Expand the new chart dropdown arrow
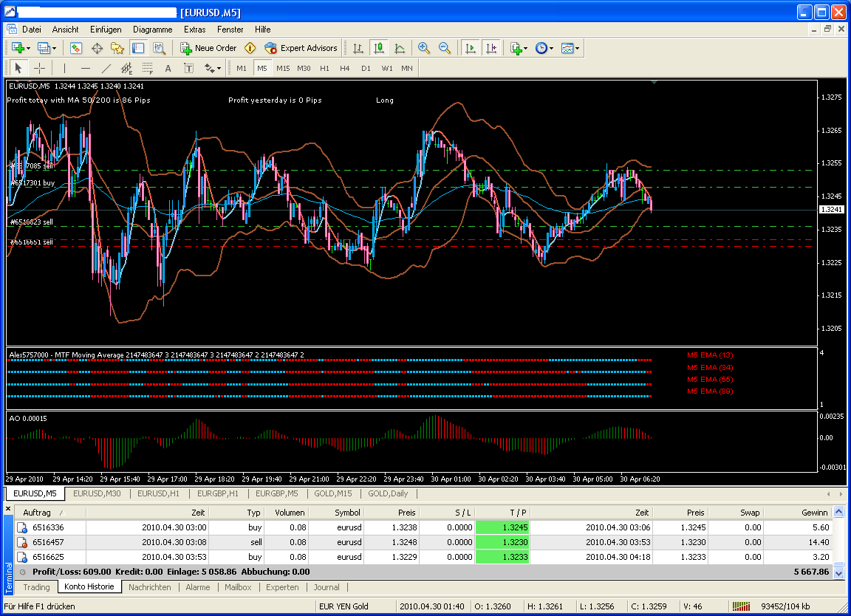The height and width of the screenshot is (616, 851). click(x=29, y=48)
